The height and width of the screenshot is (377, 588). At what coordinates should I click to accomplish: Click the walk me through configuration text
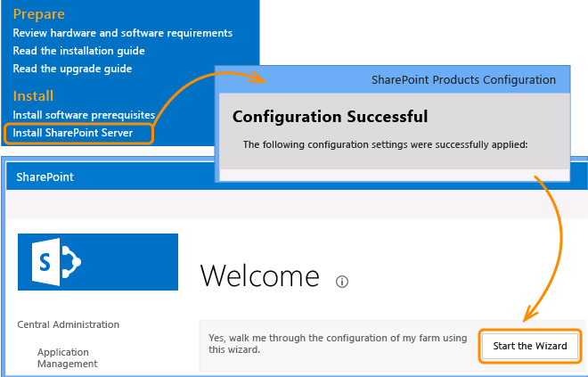[338, 344]
